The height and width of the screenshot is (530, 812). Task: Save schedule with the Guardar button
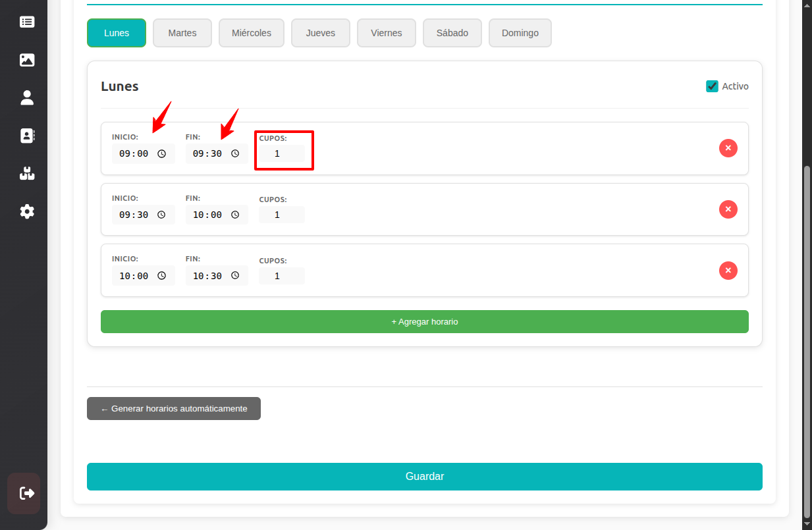(x=424, y=477)
